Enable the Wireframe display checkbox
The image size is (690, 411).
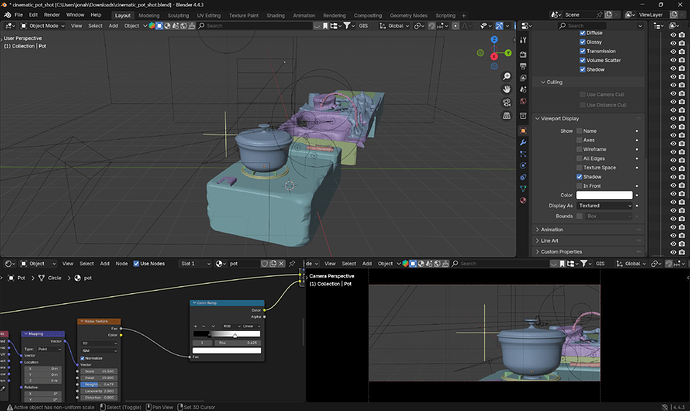coord(579,149)
